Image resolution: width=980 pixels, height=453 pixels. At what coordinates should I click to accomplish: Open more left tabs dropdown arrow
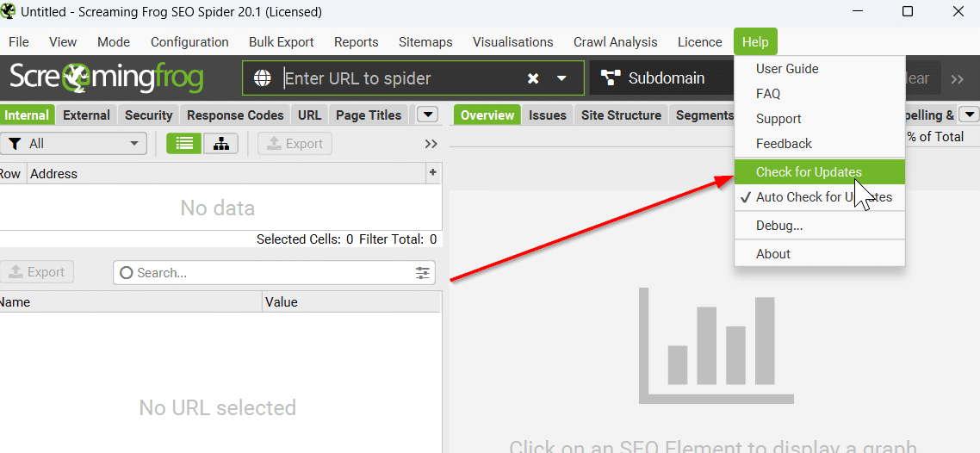[x=427, y=115]
